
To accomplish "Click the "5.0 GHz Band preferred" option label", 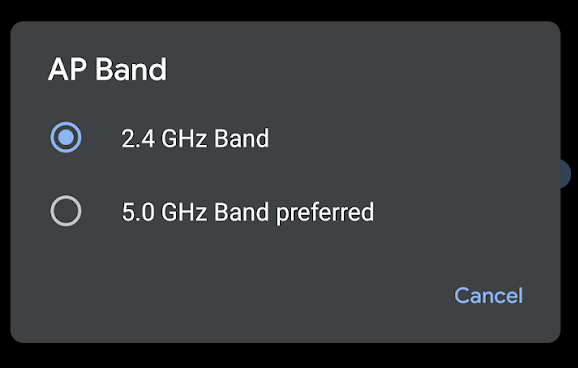I will 248,212.
